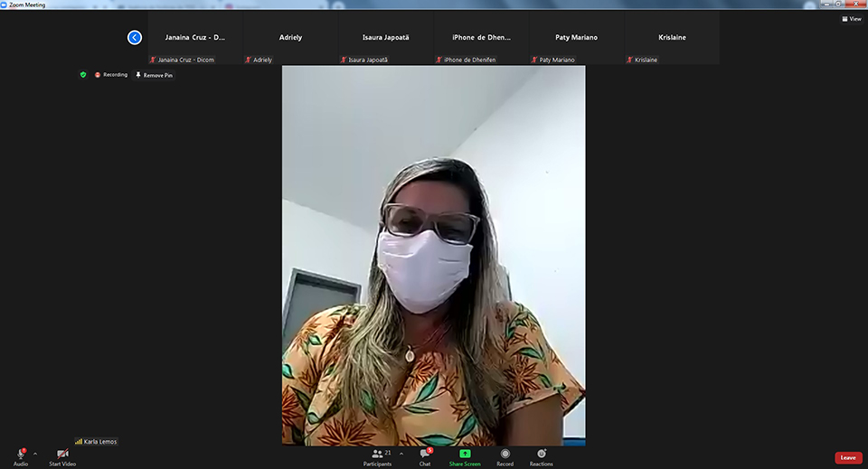Click the Remove Pin button
Screen dimensions: 868x469
click(154, 75)
